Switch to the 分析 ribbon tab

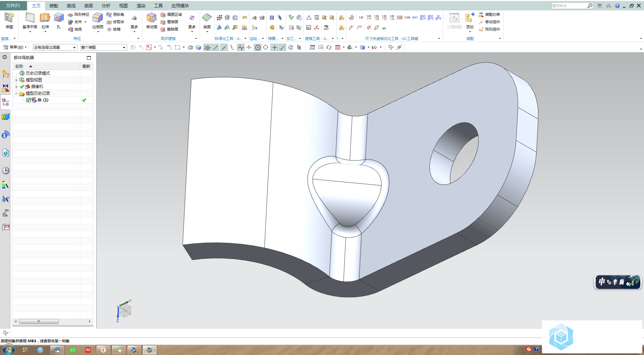click(106, 6)
